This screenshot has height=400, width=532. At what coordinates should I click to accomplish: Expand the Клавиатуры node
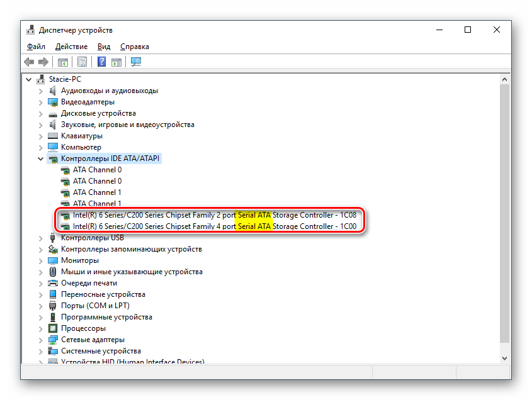(41, 136)
